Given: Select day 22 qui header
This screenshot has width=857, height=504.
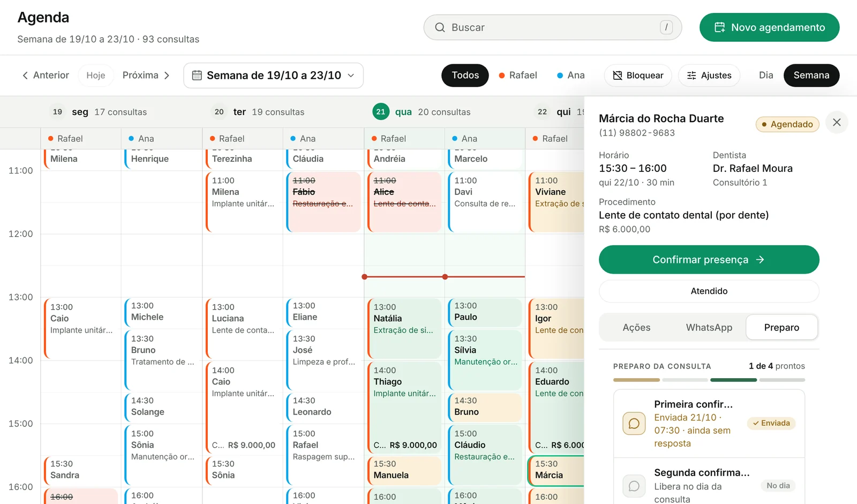Looking at the screenshot, I should point(559,112).
